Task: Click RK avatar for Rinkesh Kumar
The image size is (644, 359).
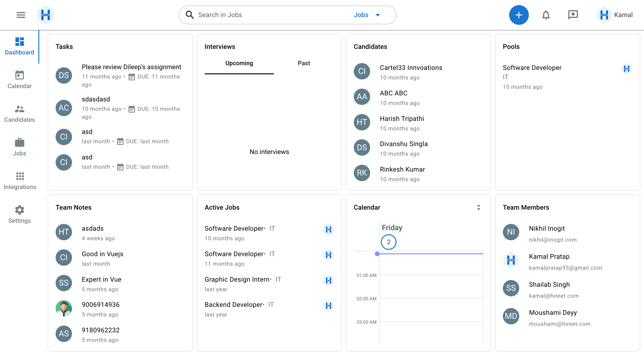Action: 362,173
